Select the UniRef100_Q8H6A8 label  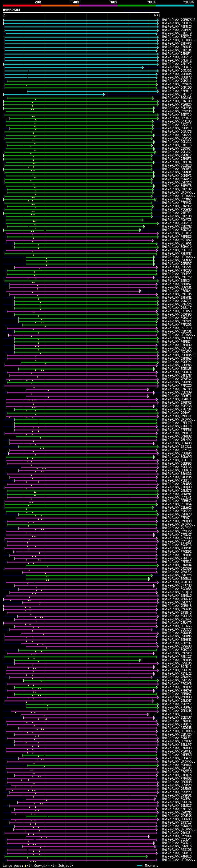[x=177, y=819]
